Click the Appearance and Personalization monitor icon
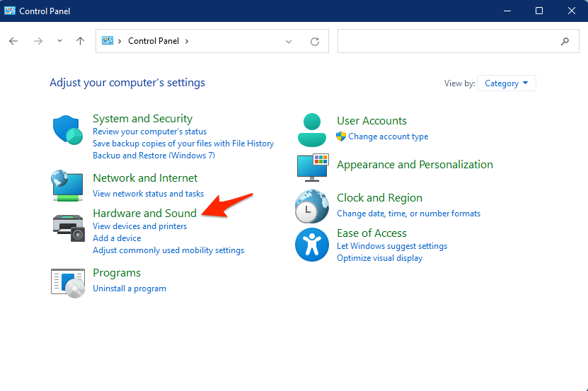The height and width of the screenshot is (391, 588). (312, 166)
